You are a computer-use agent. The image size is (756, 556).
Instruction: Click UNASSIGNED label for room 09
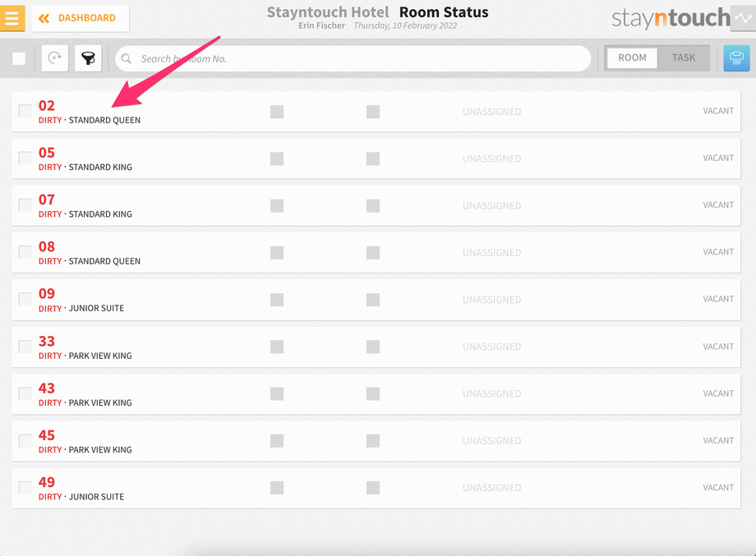[x=491, y=300]
